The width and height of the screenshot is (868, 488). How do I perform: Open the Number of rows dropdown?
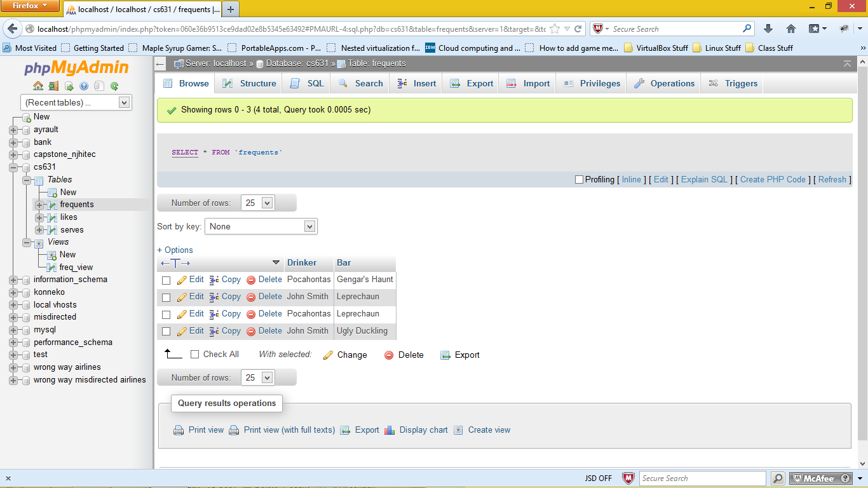[x=257, y=202]
